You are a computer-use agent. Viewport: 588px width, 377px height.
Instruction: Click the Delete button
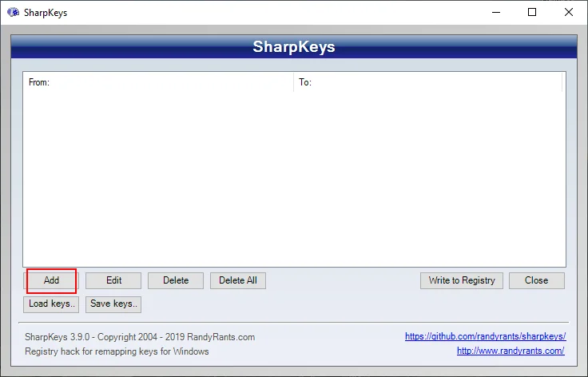[176, 280]
